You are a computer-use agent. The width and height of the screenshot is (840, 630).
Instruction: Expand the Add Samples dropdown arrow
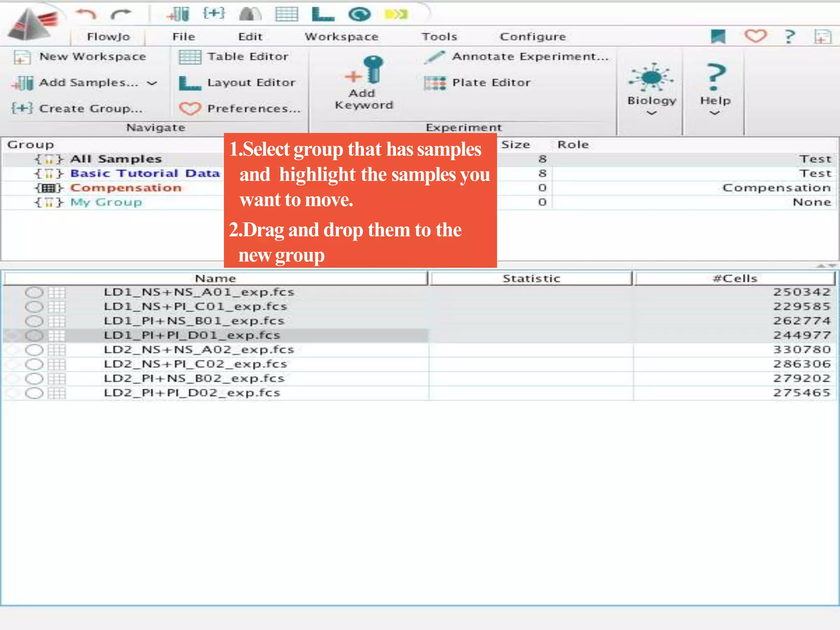click(152, 83)
